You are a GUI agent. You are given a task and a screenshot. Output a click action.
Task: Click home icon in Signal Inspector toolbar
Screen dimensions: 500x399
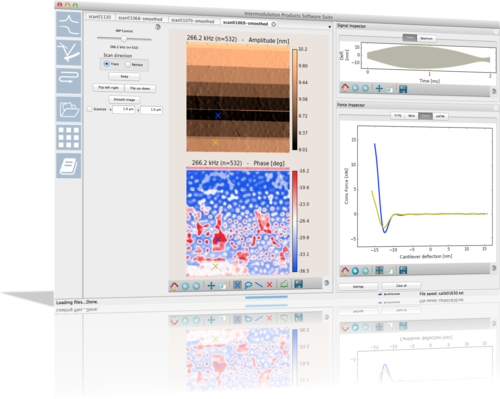pos(345,88)
